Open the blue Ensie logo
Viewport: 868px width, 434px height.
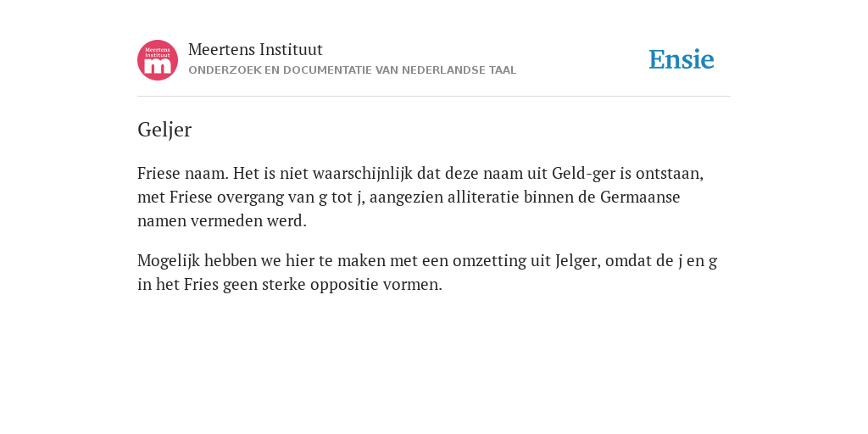682,59
